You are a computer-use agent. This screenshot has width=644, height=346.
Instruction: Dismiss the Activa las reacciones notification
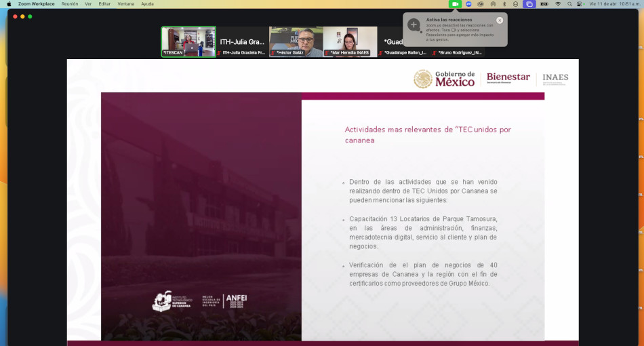pyautogui.click(x=500, y=20)
